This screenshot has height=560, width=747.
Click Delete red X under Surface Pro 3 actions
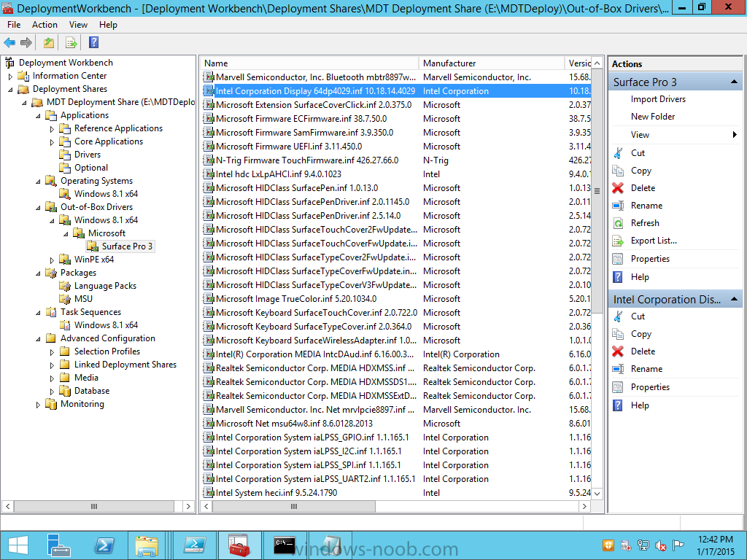coord(618,188)
